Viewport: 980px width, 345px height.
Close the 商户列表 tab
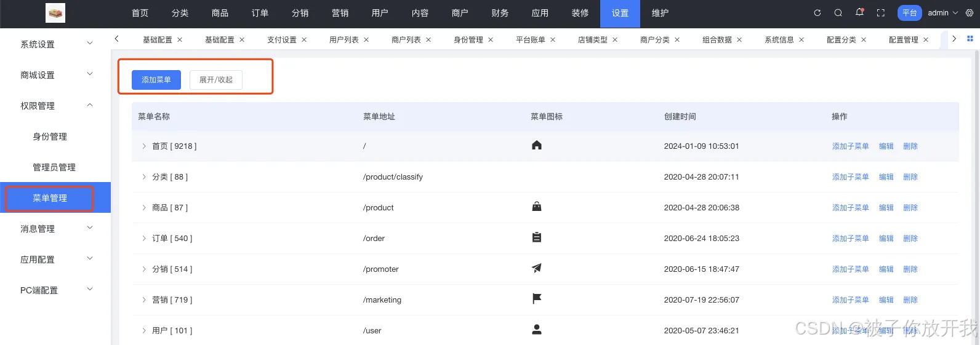coord(428,40)
